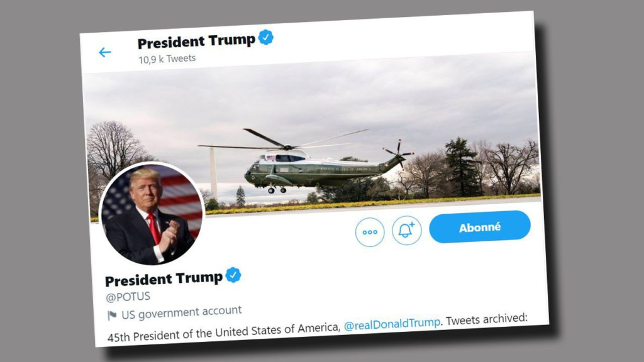The width and height of the screenshot is (644, 362).
Task: Click the 10,9 k Tweets count
Action: click(x=167, y=59)
